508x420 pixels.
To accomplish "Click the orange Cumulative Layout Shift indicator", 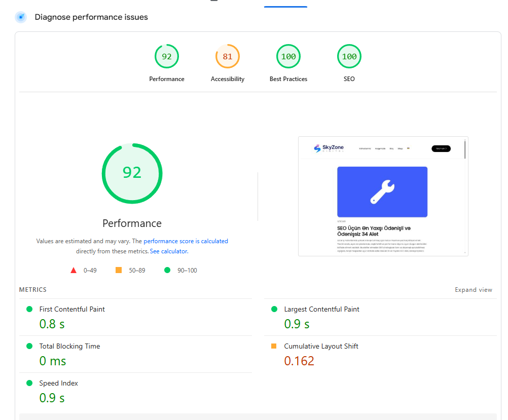I will pos(274,346).
